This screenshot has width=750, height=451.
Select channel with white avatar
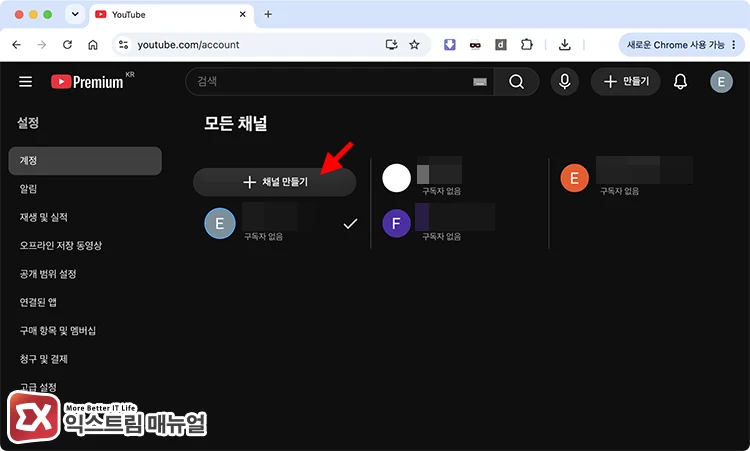(396, 178)
